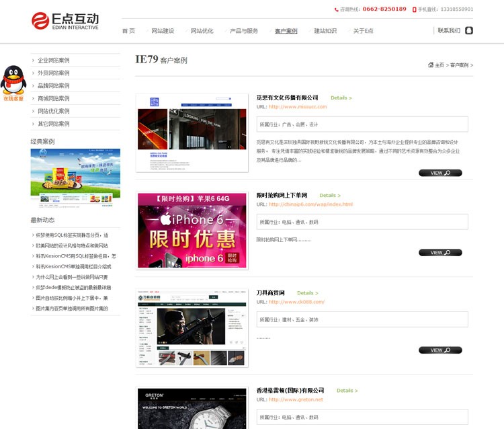The height and width of the screenshot is (429, 504).
Task: Click the 联系我们 link in the header
Action: point(449,30)
